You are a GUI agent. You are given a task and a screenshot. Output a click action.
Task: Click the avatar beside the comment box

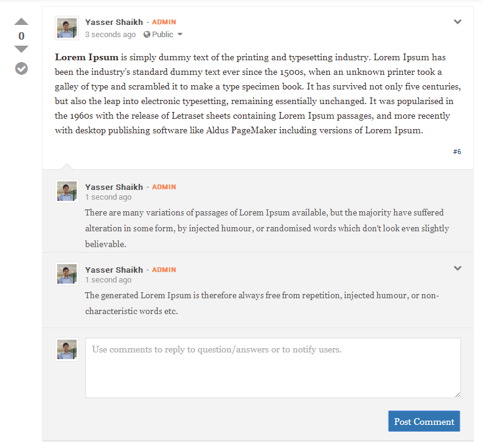(x=67, y=349)
